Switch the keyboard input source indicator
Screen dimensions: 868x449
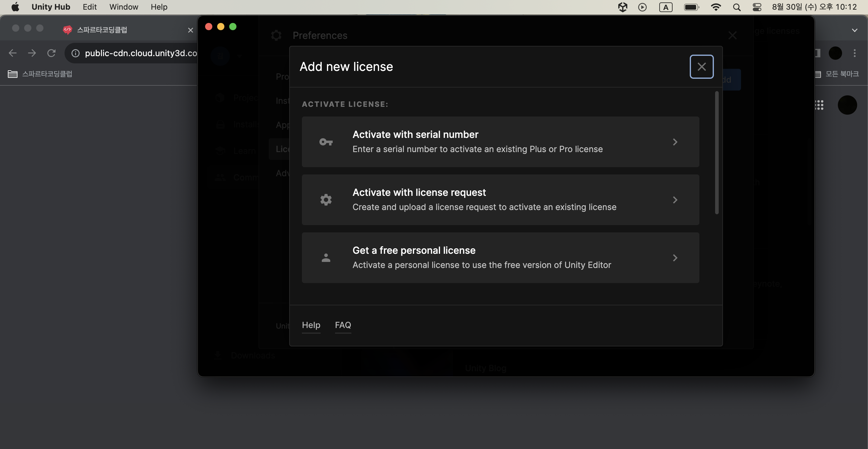tap(666, 7)
